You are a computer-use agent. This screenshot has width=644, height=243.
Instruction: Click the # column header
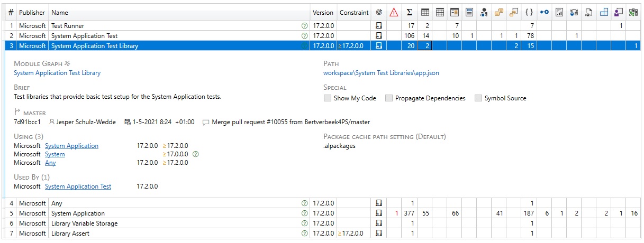click(x=11, y=13)
